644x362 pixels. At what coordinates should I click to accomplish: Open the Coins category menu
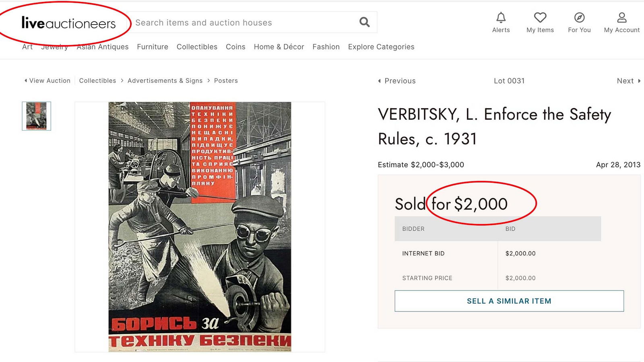(x=235, y=47)
